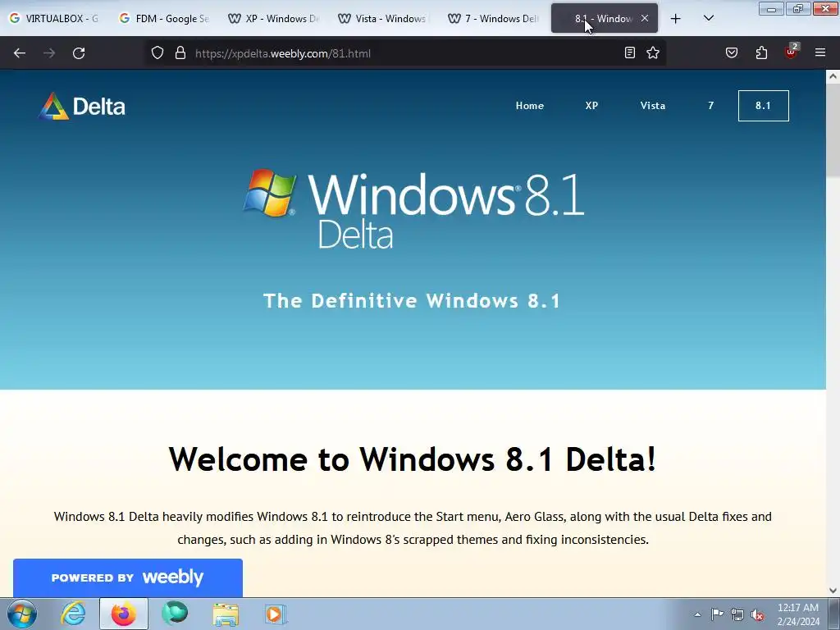The width and height of the screenshot is (840, 630).
Task: Reload the current page
Action: [79, 53]
